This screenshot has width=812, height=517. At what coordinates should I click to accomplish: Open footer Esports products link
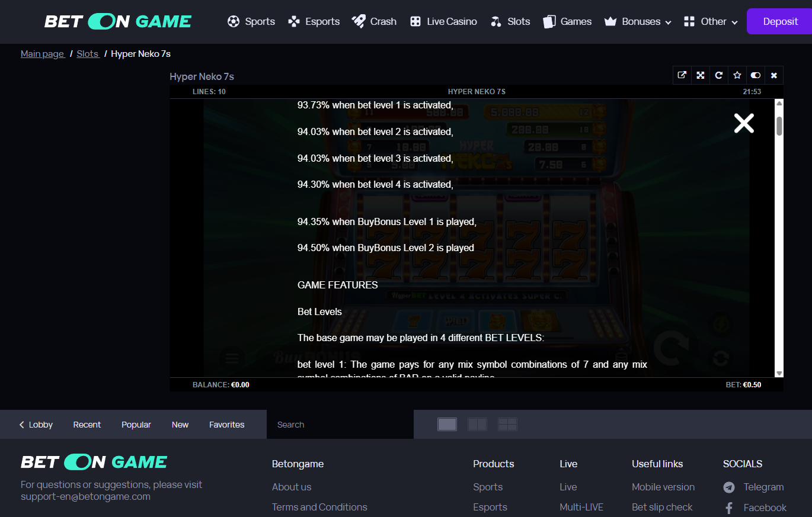(490, 507)
